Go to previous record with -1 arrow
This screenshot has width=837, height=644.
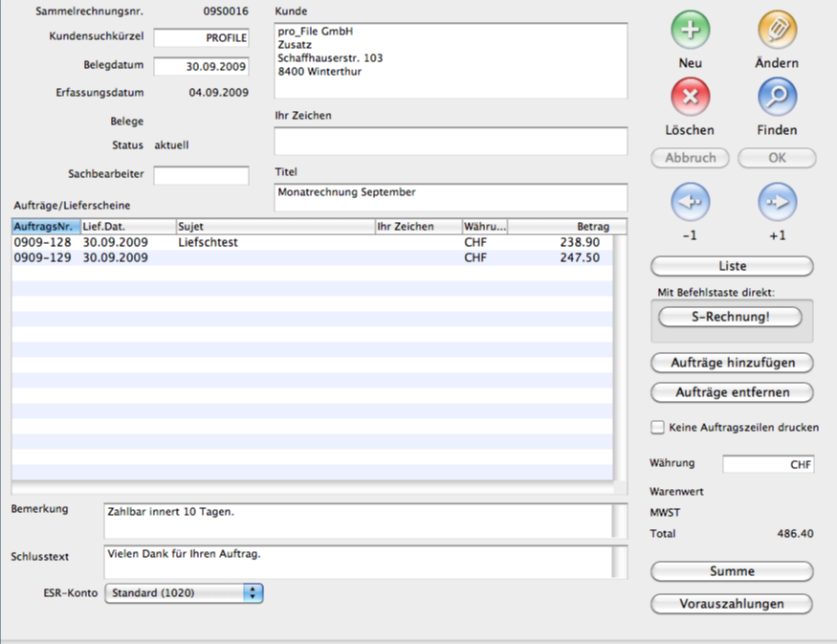click(690, 202)
